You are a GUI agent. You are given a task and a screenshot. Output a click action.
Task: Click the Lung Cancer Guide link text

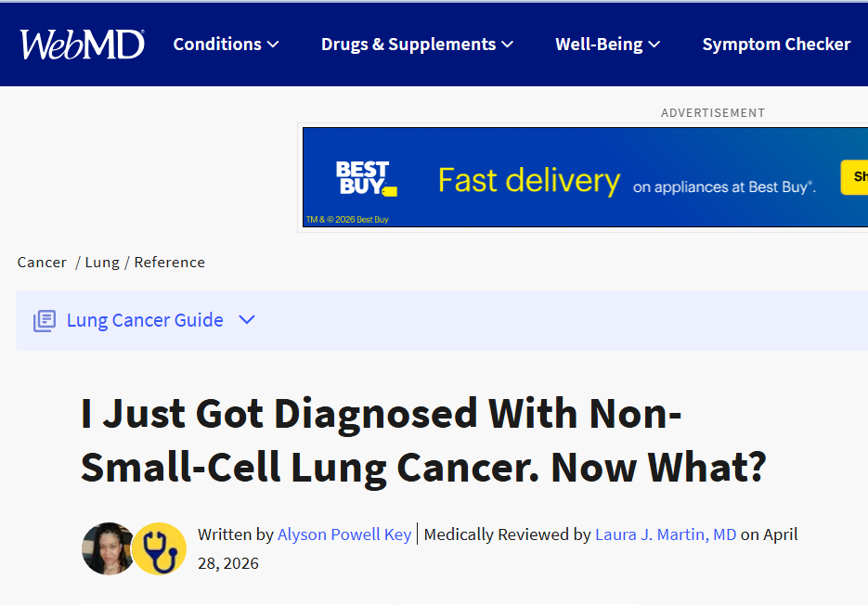click(145, 320)
